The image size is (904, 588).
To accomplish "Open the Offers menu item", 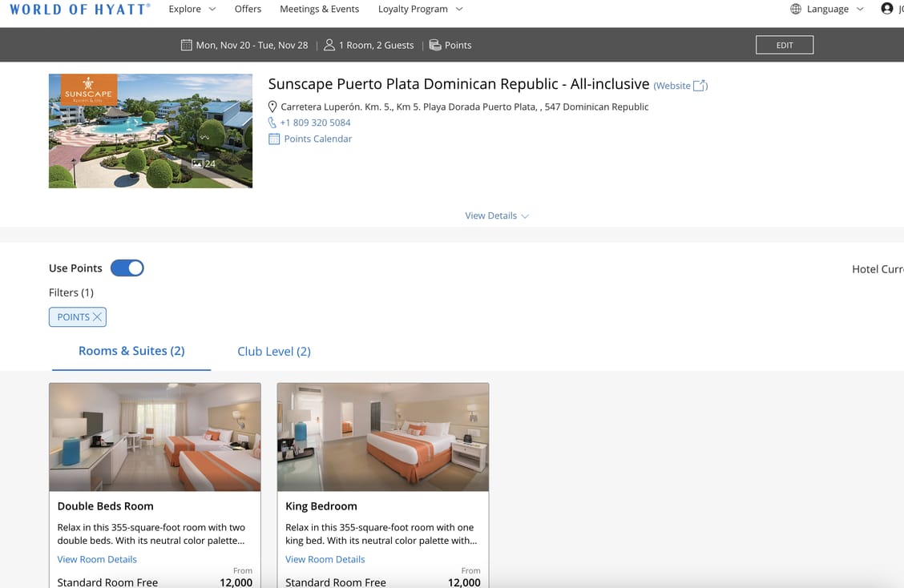I will coord(248,9).
